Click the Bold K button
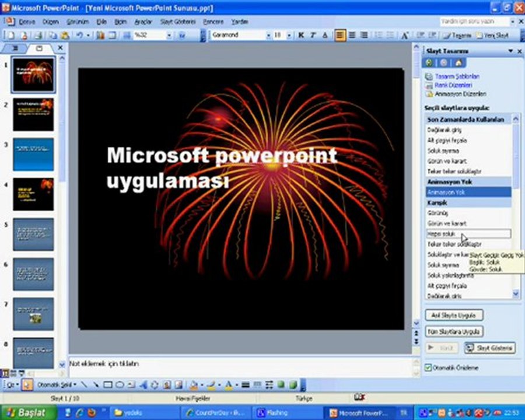 click(x=301, y=35)
